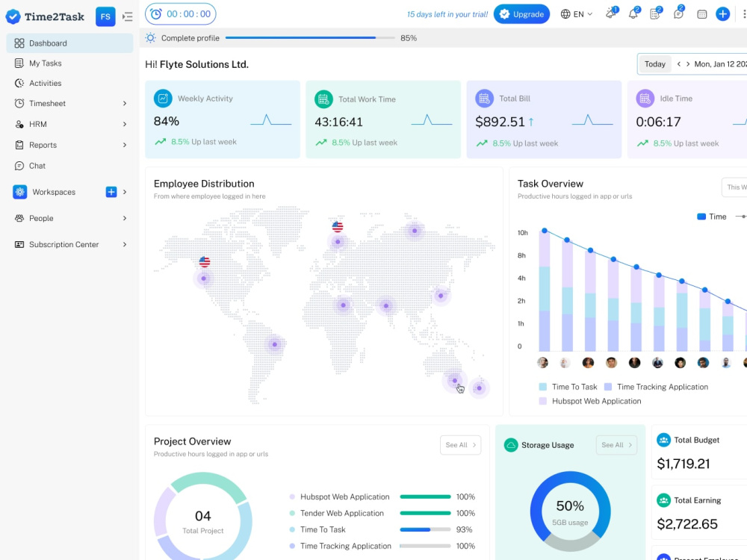
Task: Click the Total Work Time card icon
Action: pyautogui.click(x=323, y=99)
